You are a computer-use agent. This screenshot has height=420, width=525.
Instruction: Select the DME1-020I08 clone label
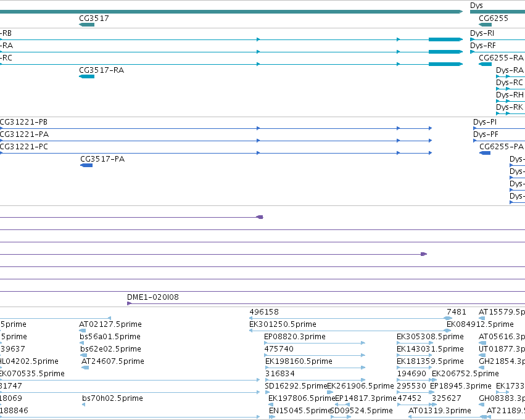[153, 297]
